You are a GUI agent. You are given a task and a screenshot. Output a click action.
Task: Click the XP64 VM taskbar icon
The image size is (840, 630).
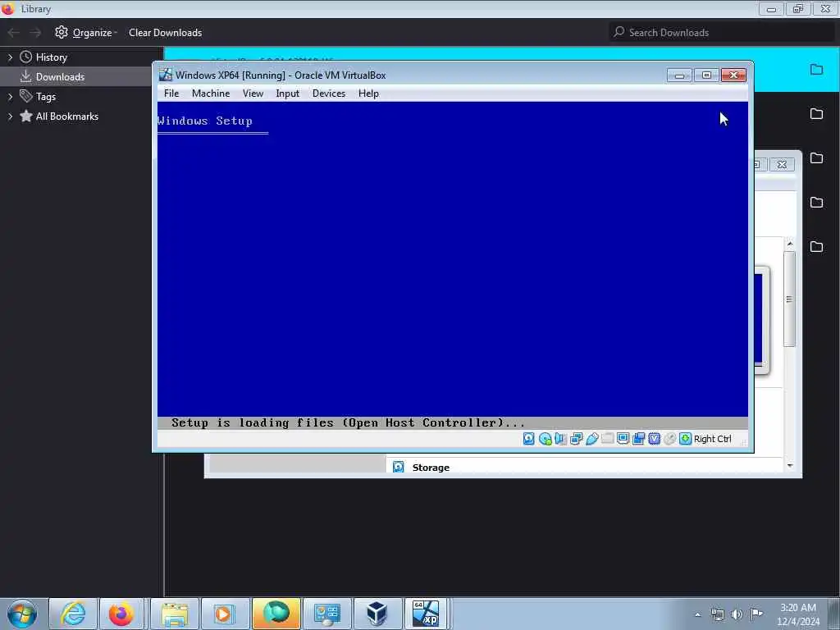tap(426, 614)
